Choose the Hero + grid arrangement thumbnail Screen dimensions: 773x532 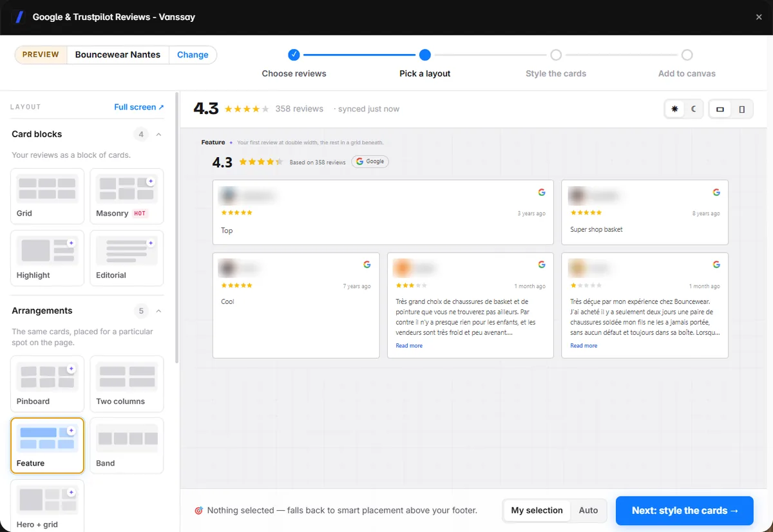click(x=47, y=507)
